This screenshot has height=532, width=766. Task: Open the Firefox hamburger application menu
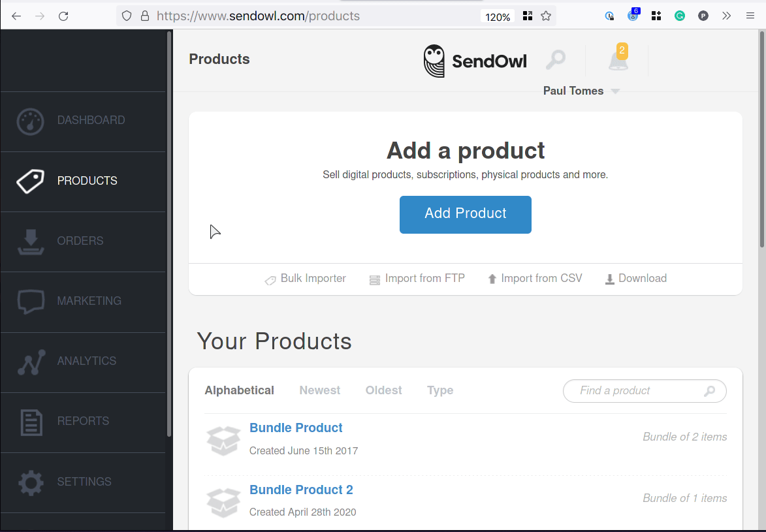click(750, 16)
